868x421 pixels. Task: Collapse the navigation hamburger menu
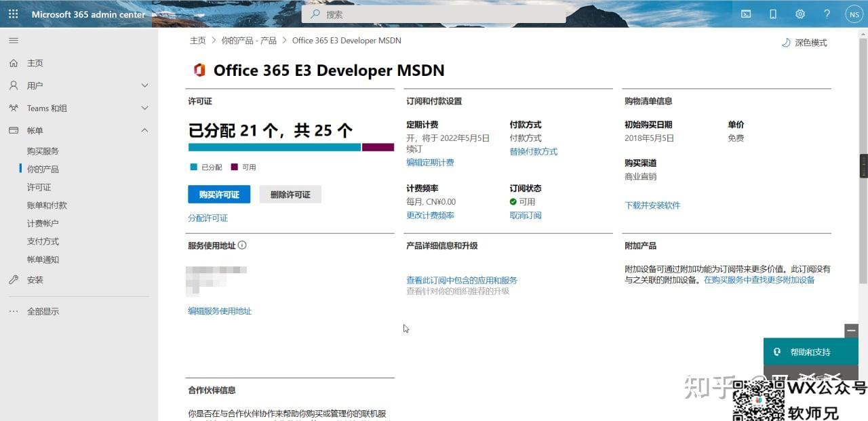pyautogui.click(x=13, y=41)
